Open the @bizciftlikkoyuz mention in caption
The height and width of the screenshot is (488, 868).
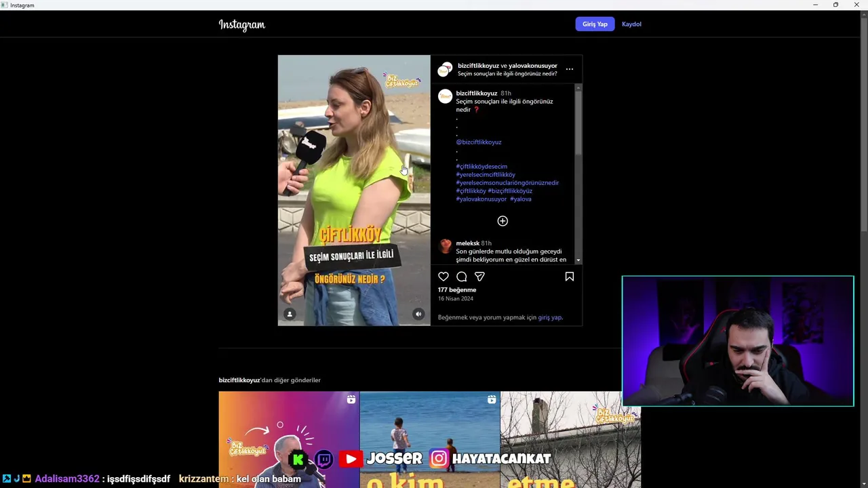(x=479, y=142)
